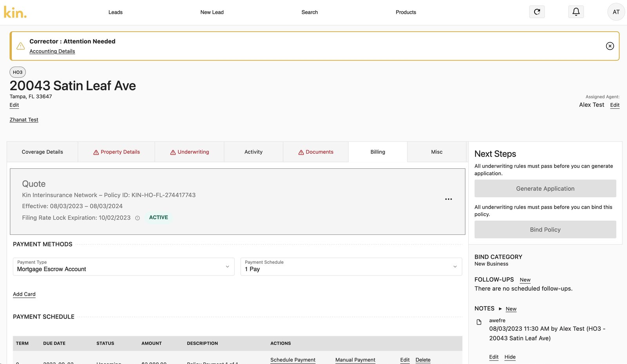The image size is (627, 364).
Task: Create a new note
Action: click(511, 309)
